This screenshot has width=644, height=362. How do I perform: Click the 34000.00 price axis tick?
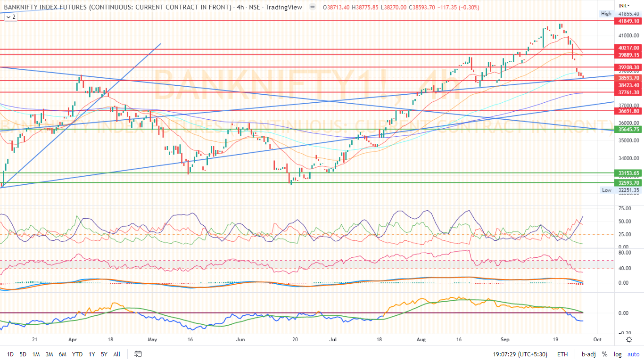coord(629,158)
